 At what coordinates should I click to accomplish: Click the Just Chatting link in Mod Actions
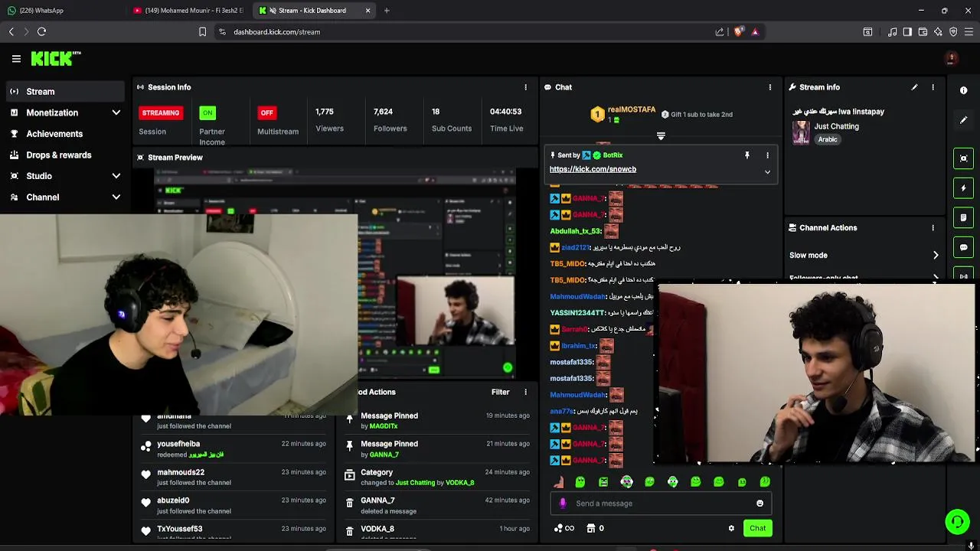[416, 483]
